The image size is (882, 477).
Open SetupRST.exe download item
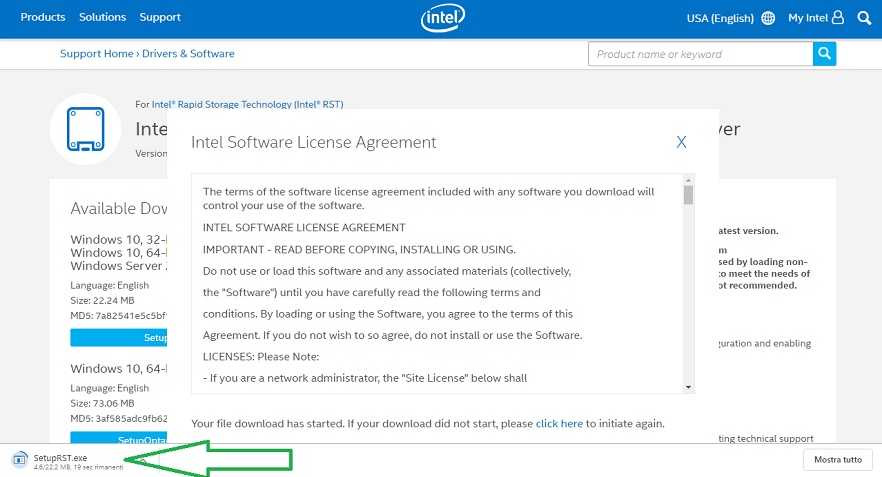79,460
